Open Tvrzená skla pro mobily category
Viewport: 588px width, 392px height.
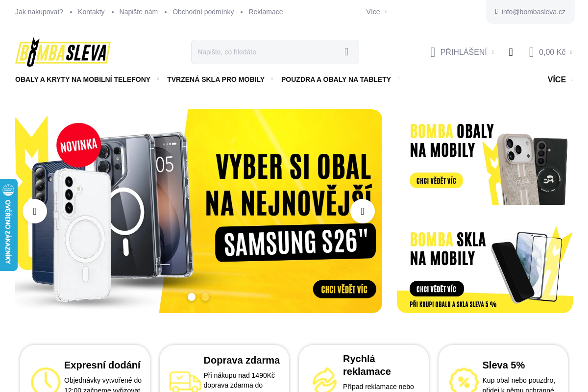[x=216, y=79]
